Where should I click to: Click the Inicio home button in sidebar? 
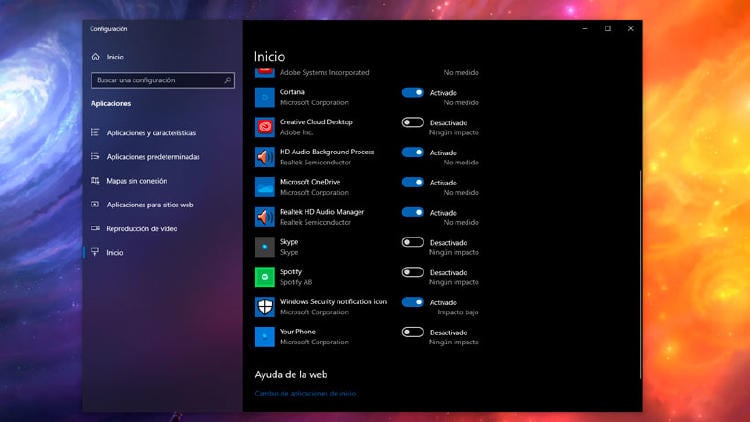click(x=115, y=57)
